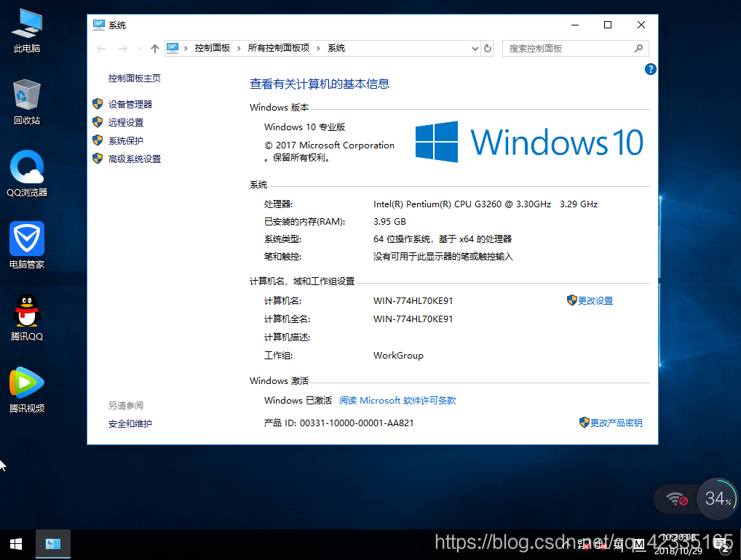Expand the chevron after 所有控制面板项 breadcrumb
The height and width of the screenshot is (560, 741).
[x=318, y=48]
